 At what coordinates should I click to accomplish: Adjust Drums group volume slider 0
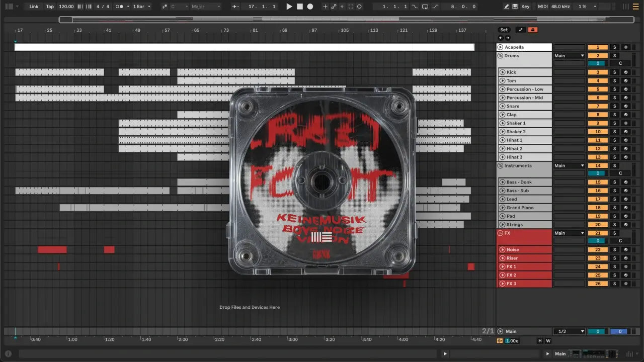coord(598,63)
